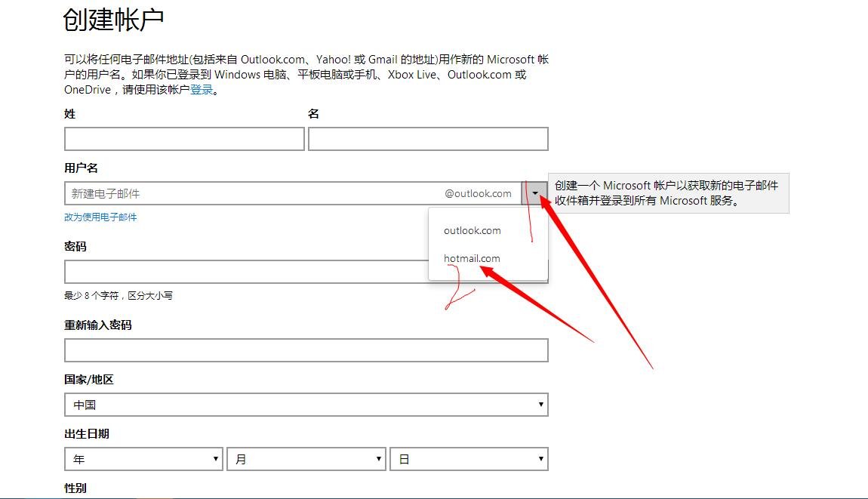Focus the 名 (first name) input box
868x499 pixels.
[x=428, y=139]
